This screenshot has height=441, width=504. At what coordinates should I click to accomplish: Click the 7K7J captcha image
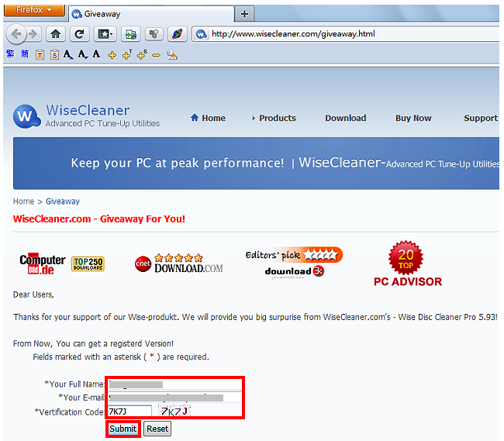(x=174, y=411)
